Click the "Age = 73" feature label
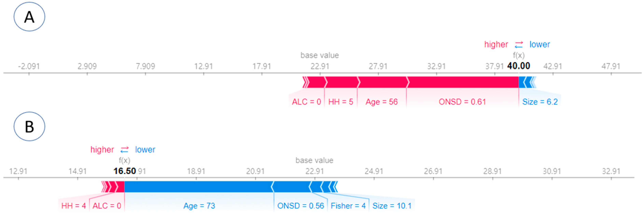 click(x=199, y=206)
